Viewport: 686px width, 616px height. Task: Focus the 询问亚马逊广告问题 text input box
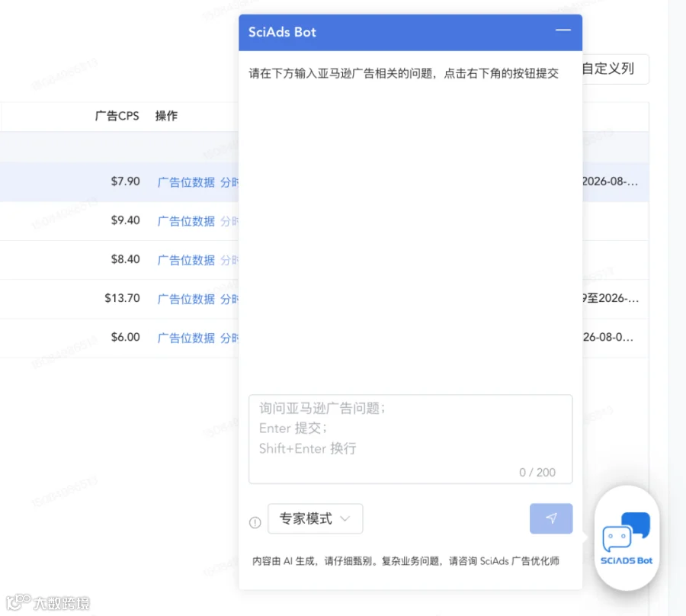pos(410,439)
